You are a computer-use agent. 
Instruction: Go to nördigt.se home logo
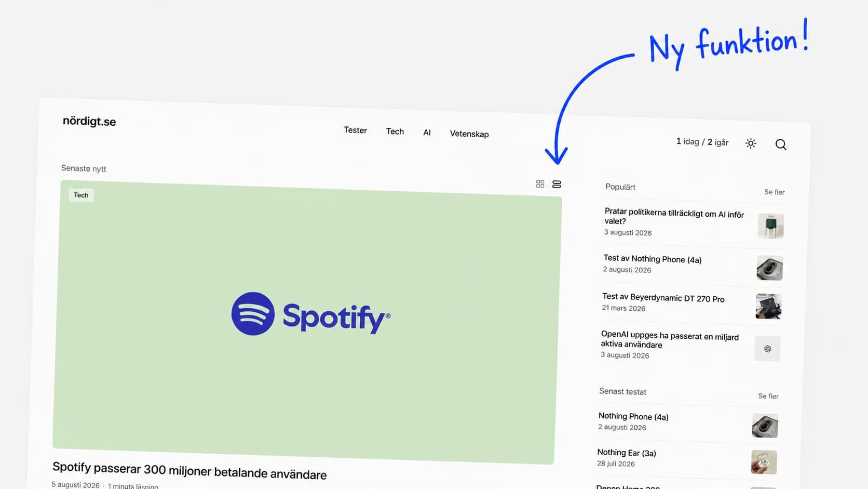(89, 122)
